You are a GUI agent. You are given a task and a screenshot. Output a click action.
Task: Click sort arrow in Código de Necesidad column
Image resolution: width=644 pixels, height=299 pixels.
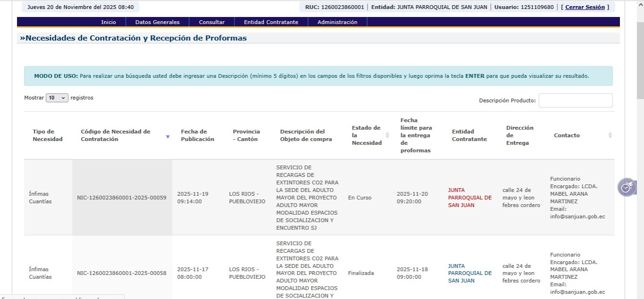point(167,136)
